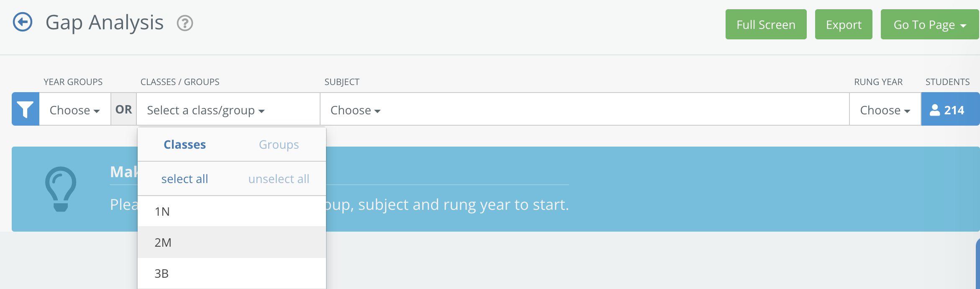The image size is (980, 289).
Task: Open the Gap Analysis help icon
Action: click(x=185, y=23)
